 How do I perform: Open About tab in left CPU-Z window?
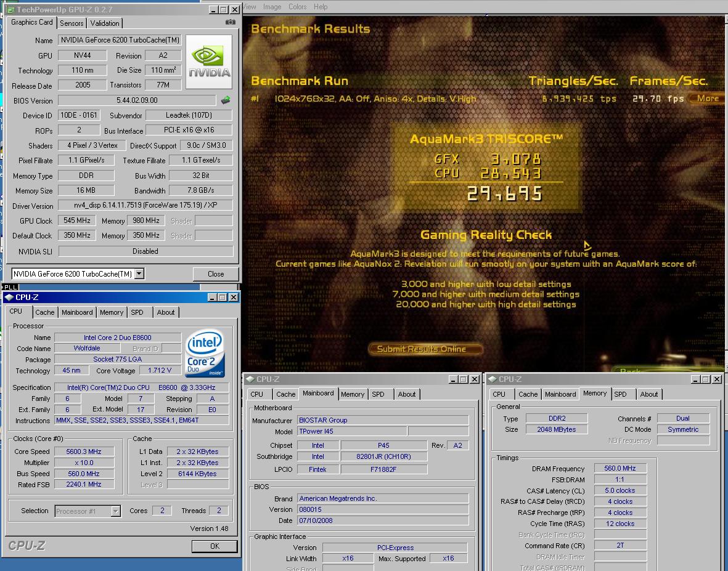(x=166, y=312)
